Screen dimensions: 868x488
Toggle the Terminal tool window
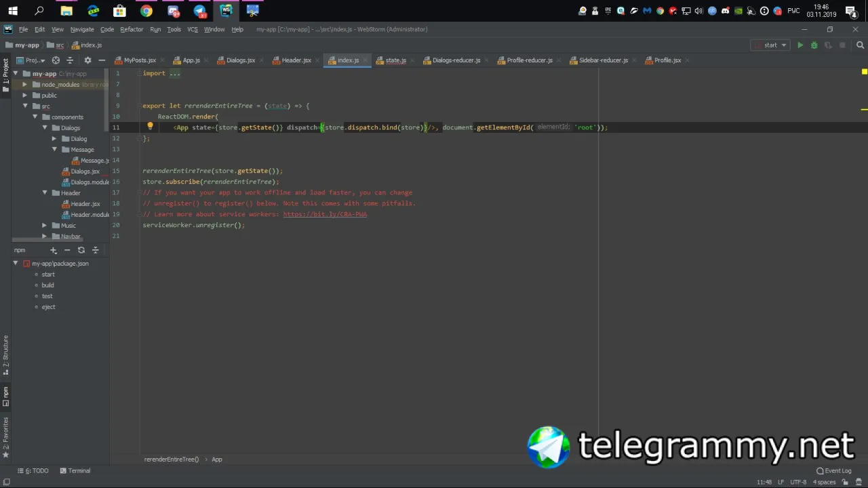[x=75, y=470]
